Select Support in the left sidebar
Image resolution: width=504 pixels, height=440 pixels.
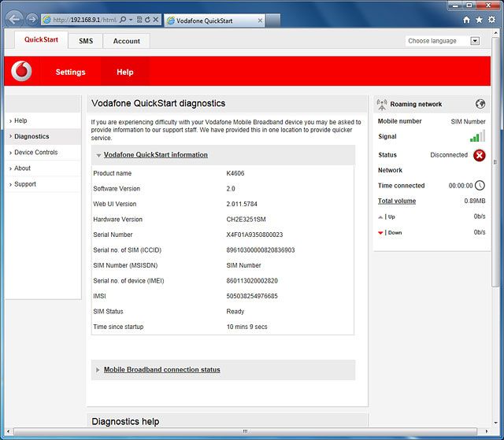coord(25,184)
